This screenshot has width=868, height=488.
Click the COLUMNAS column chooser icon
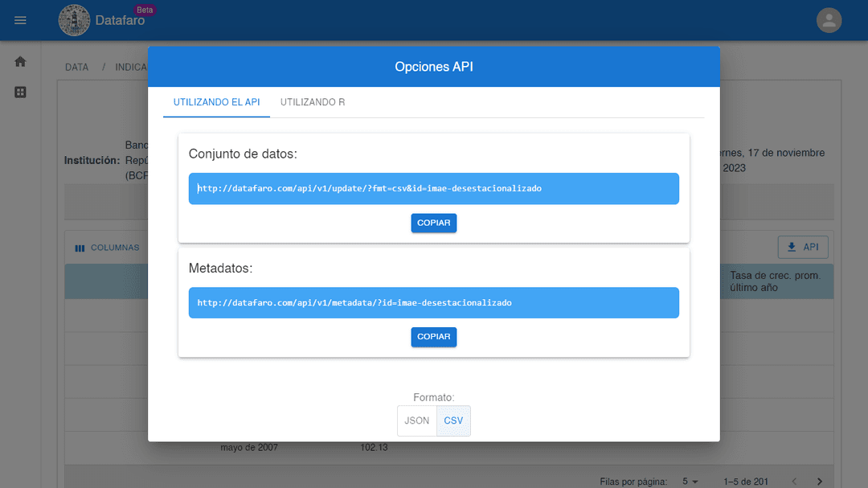(x=80, y=248)
